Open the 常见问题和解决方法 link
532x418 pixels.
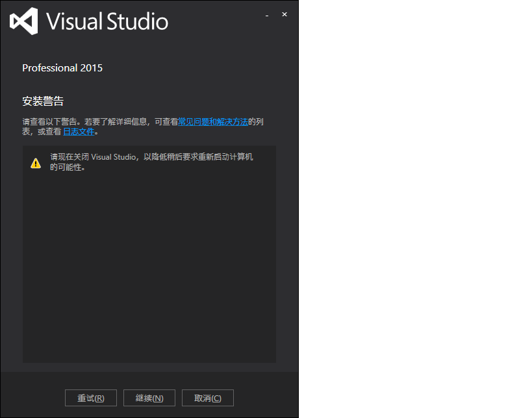pos(213,122)
